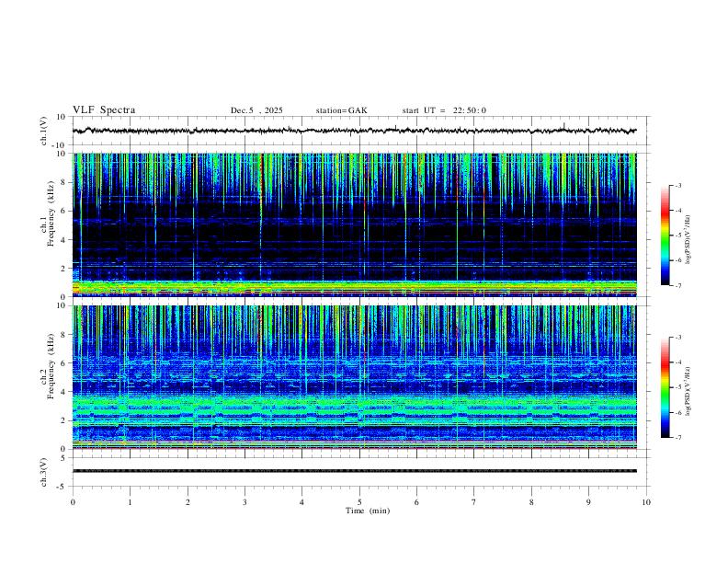Image resolution: width=728 pixels, height=563 pixels.
Task: Click the ch.3 voltage waveform trace
Action: click(x=354, y=471)
